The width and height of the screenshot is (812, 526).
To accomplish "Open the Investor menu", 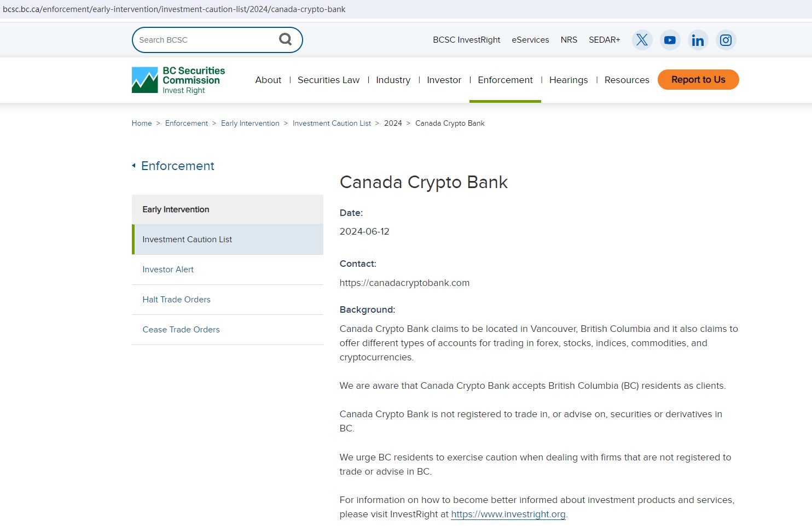I will point(444,80).
